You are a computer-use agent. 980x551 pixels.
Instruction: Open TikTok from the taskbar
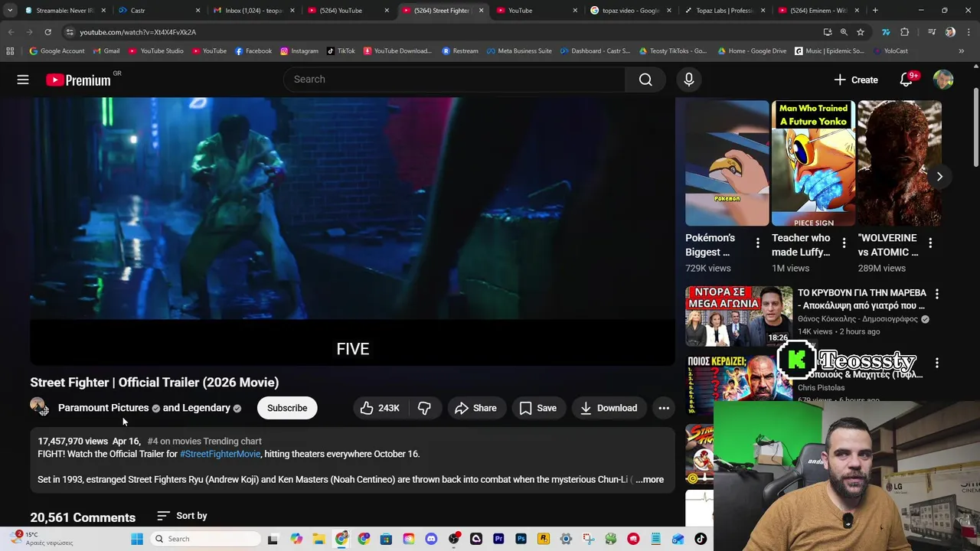701,539
